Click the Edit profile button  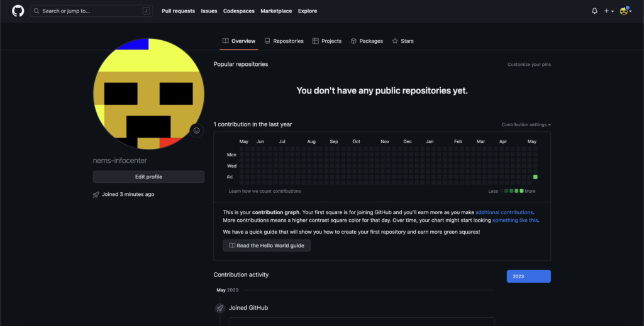[148, 177]
